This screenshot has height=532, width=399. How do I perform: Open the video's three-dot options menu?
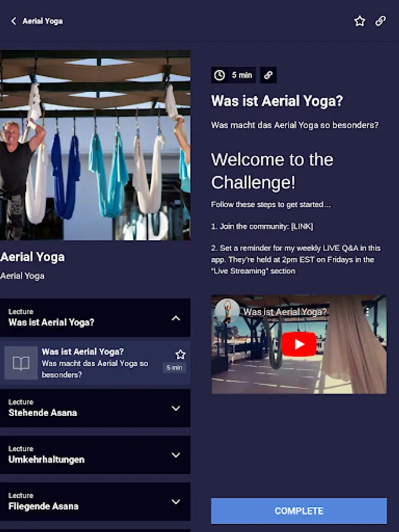pyautogui.click(x=367, y=312)
